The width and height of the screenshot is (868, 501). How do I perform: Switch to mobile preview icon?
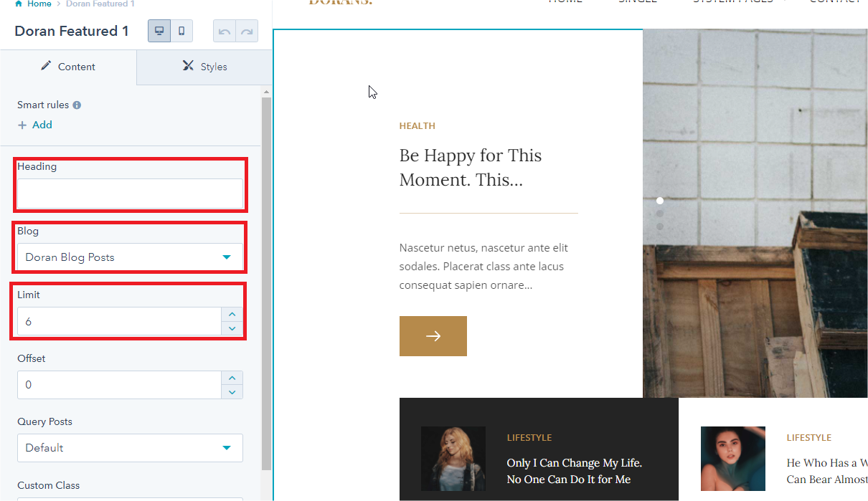(x=181, y=32)
